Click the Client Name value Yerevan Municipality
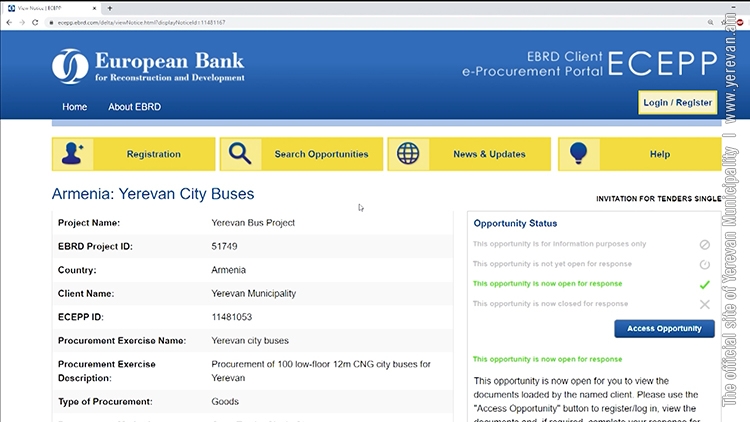Screen dimensions: 750x422 [x=254, y=293]
